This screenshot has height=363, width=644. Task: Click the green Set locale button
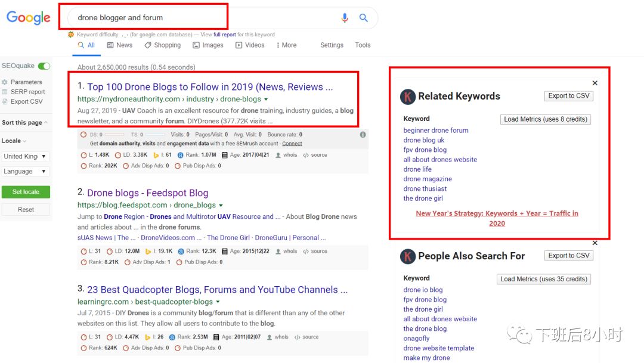(26, 192)
